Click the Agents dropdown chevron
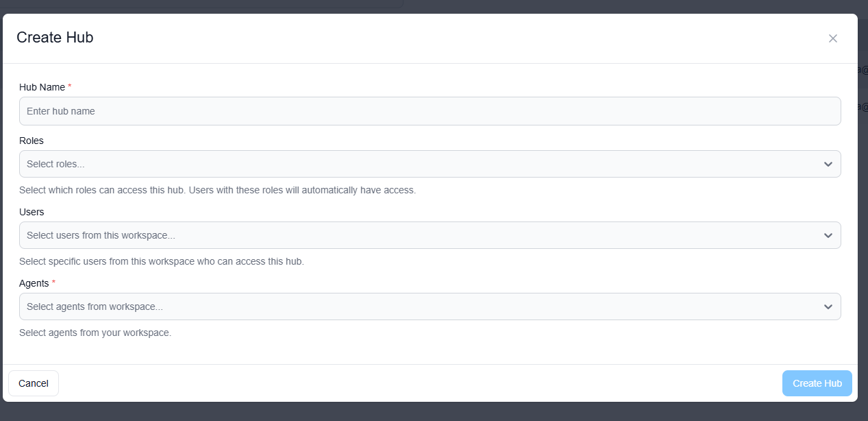The image size is (868, 421). coord(828,306)
